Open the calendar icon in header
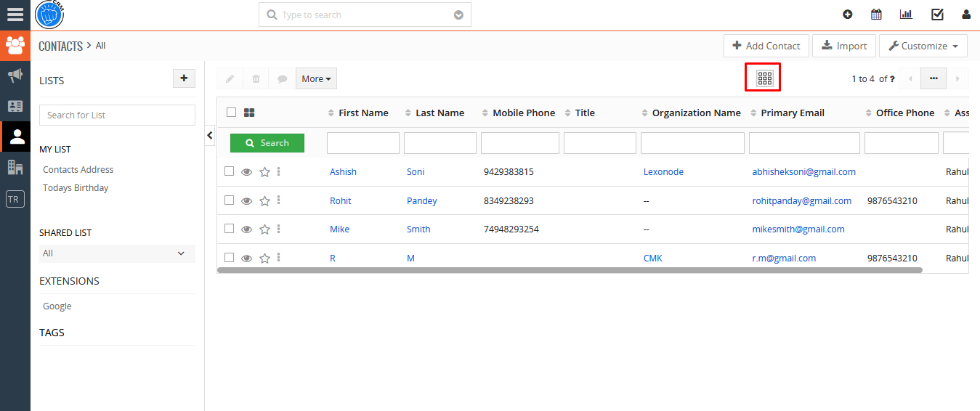This screenshot has height=411, width=980. coord(876,15)
